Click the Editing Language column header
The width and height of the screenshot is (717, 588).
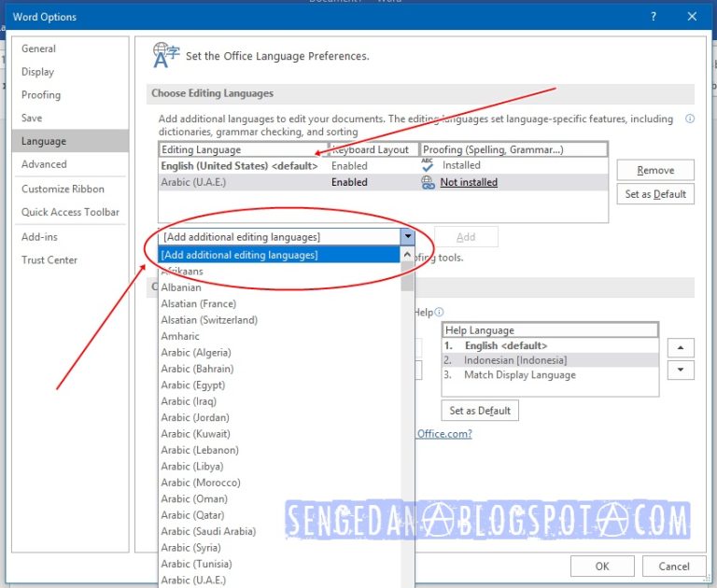pos(244,150)
